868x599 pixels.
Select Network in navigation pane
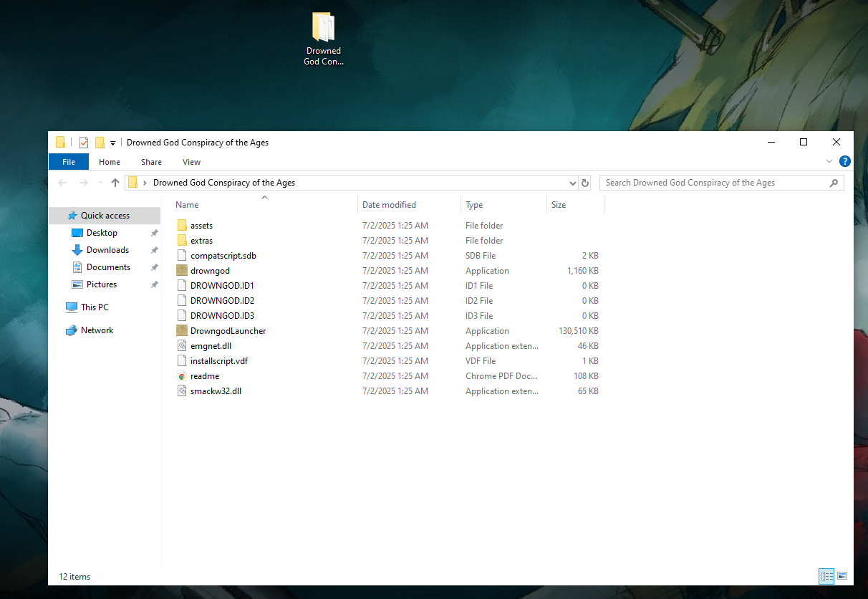[97, 330]
